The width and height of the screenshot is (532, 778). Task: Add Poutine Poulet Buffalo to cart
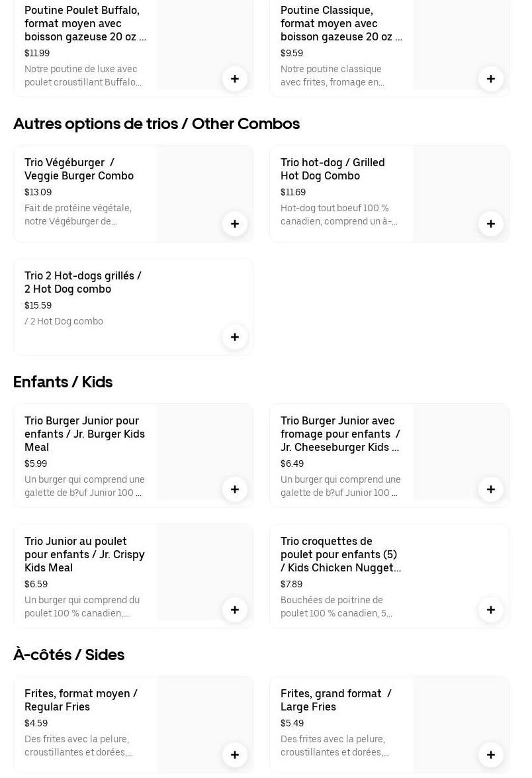point(235,79)
